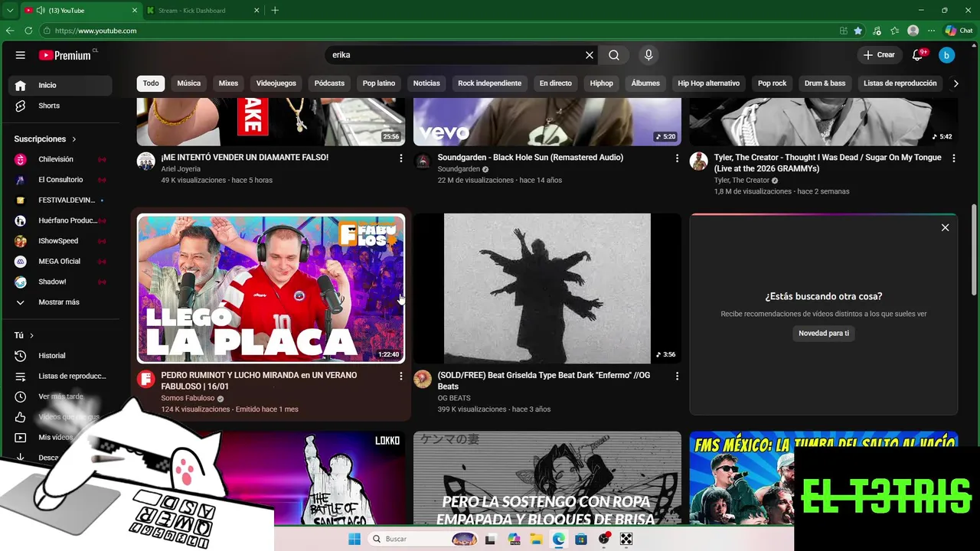Dismiss the ¿Estás buscando otra cosa? card
This screenshot has height=551, width=980.
point(945,228)
